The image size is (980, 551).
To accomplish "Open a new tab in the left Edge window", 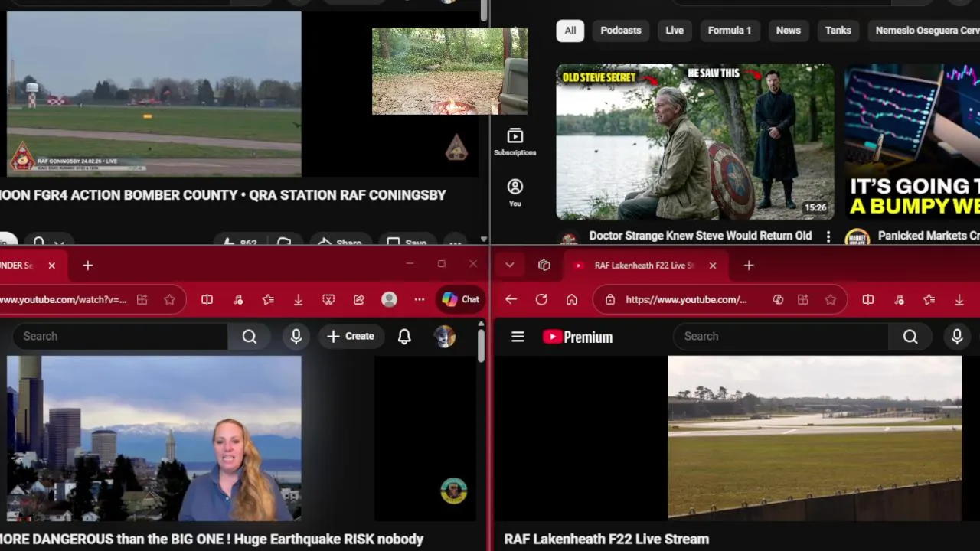I will click(88, 266).
